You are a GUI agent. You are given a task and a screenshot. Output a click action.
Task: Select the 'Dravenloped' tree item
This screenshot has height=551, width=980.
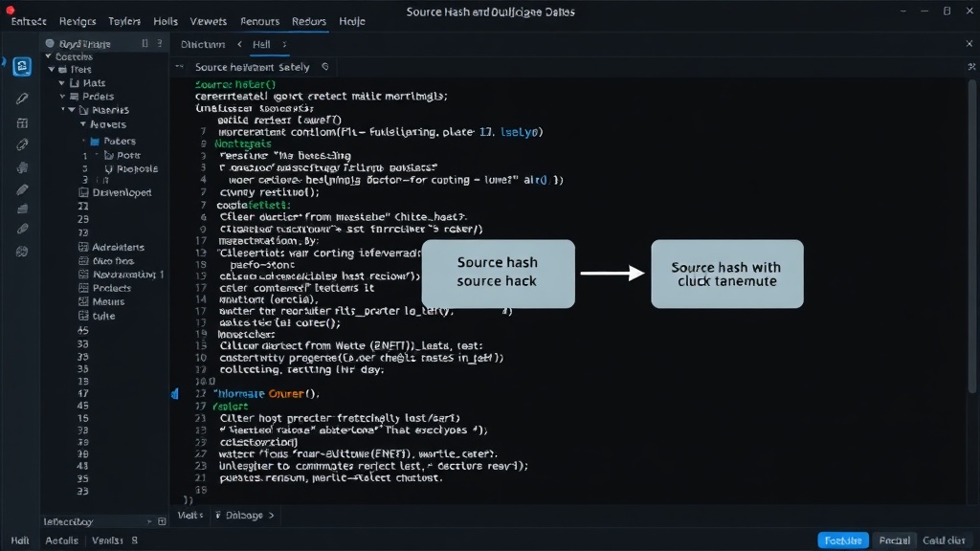pyautogui.click(x=122, y=192)
